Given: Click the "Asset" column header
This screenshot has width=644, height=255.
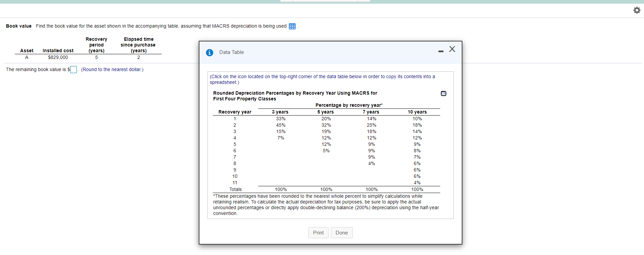Looking at the screenshot, I should tap(27, 51).
